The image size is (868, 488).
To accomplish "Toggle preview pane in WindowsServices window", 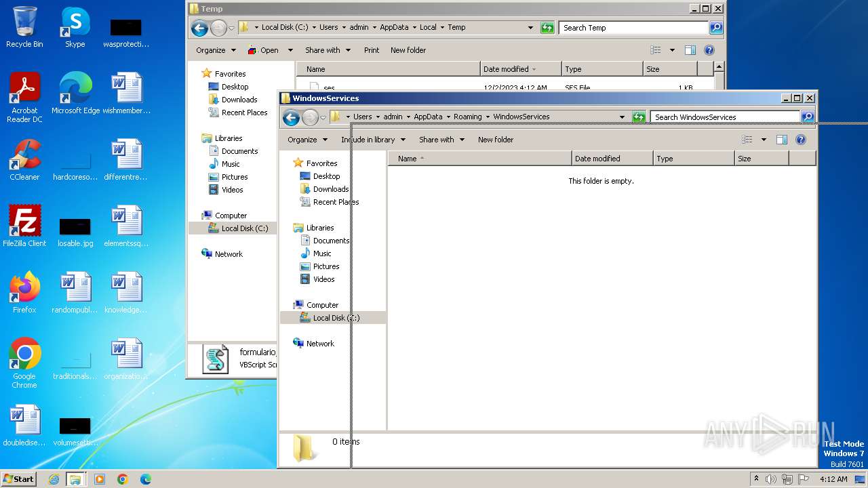I will [781, 140].
